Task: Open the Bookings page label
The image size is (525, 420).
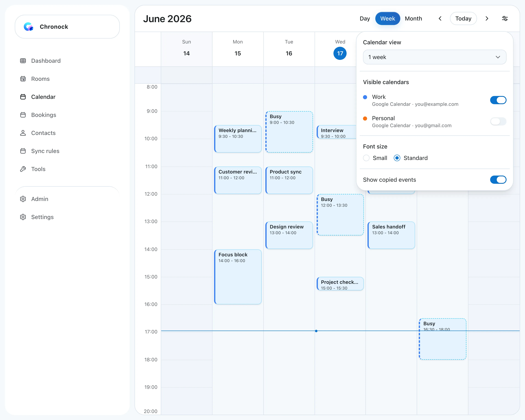Action: pyautogui.click(x=44, y=115)
